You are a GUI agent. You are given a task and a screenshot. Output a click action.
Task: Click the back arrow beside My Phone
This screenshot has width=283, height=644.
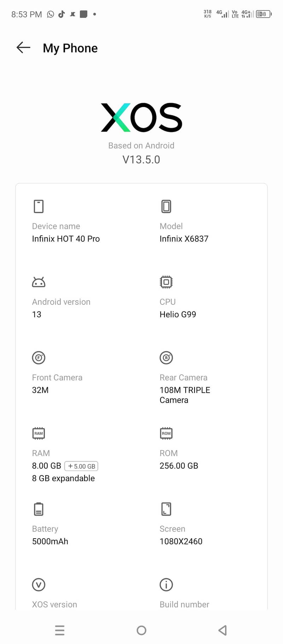point(23,47)
